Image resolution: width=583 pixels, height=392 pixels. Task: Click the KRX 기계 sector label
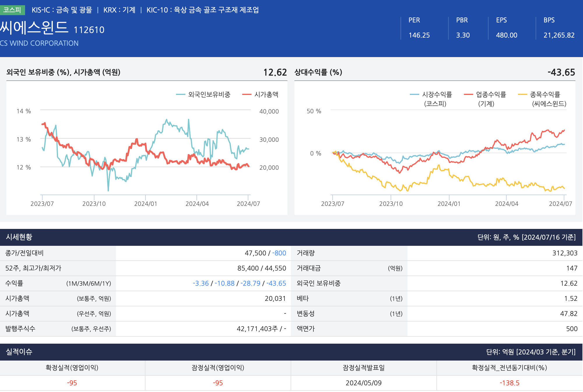click(x=119, y=10)
